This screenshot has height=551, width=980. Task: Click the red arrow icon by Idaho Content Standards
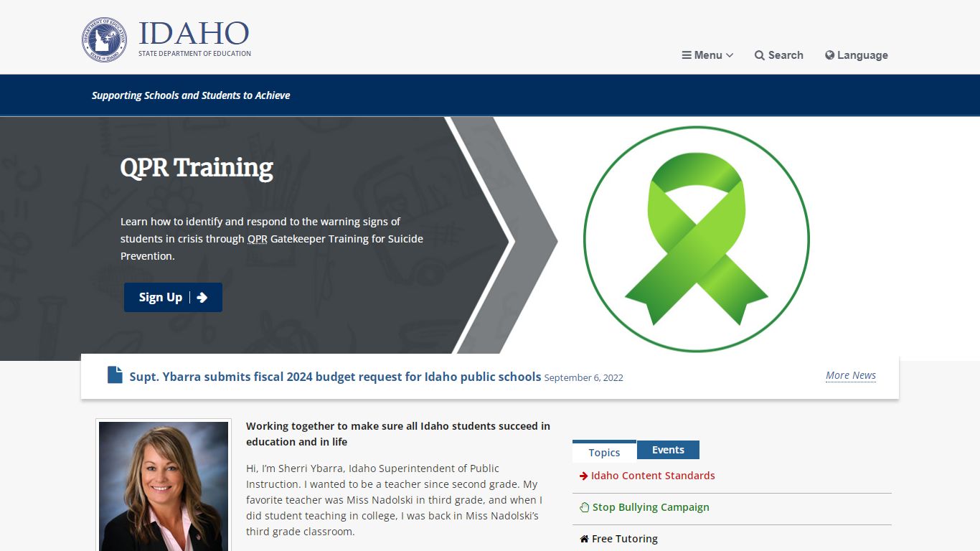(x=584, y=476)
